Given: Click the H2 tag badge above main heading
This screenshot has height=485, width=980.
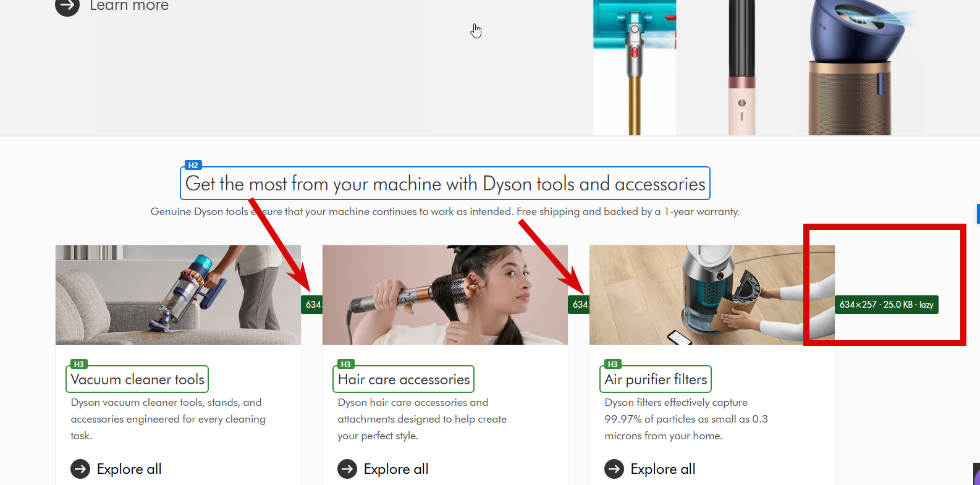Looking at the screenshot, I should tap(193, 165).
